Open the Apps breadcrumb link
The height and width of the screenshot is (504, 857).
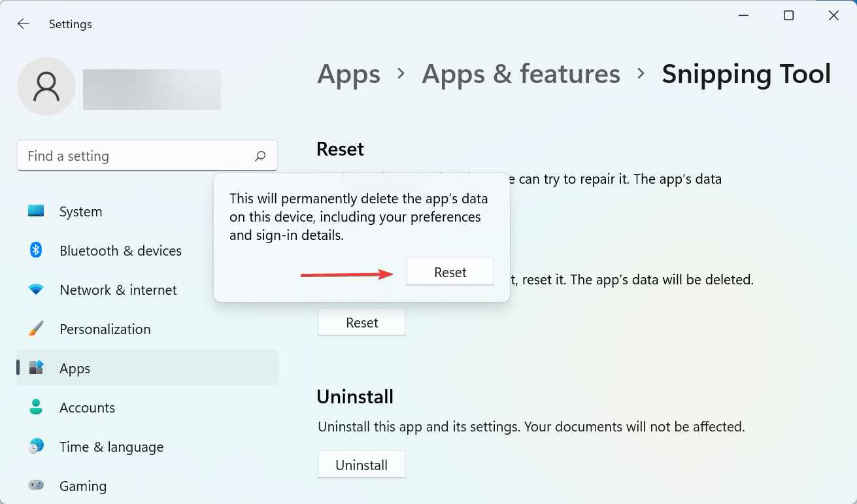348,74
